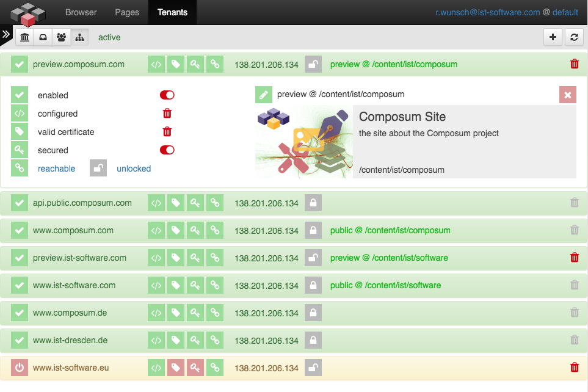
Task: Open r.wunsch@ist-software.com user link
Action: pyautogui.click(x=487, y=12)
